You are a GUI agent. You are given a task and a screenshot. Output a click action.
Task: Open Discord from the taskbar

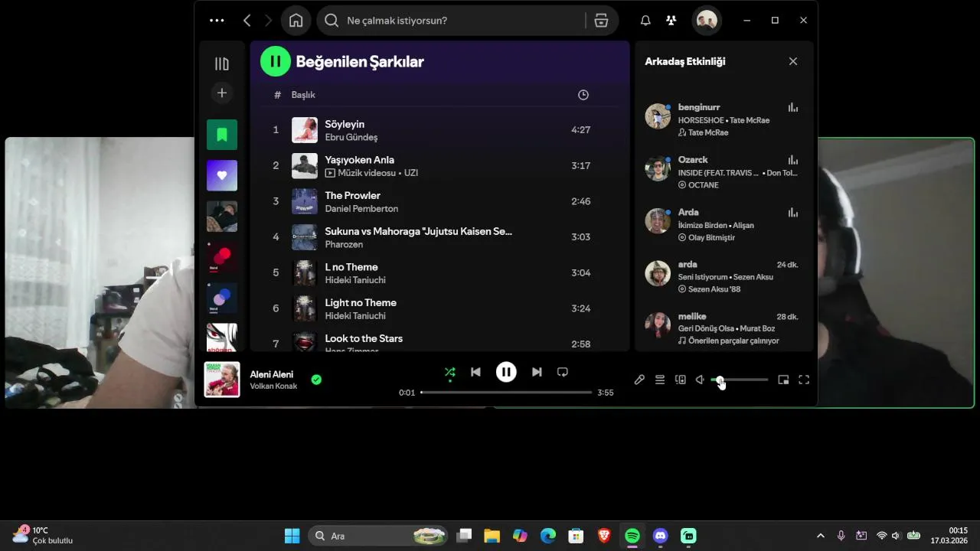pyautogui.click(x=661, y=536)
